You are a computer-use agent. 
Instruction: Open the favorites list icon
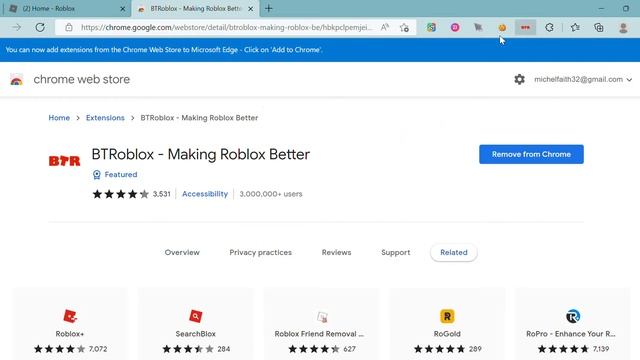click(575, 27)
